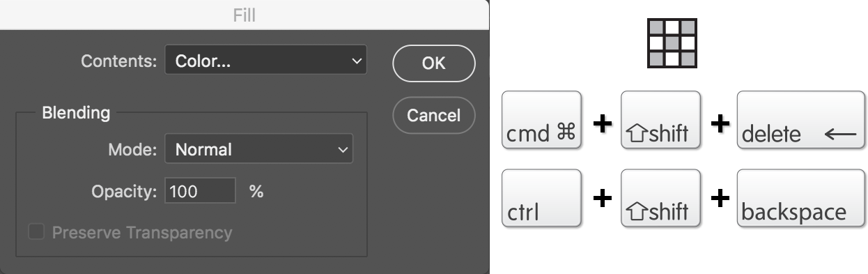Dismiss the Fill dialog with Cancel
The height and width of the screenshot is (274, 868).
(433, 115)
